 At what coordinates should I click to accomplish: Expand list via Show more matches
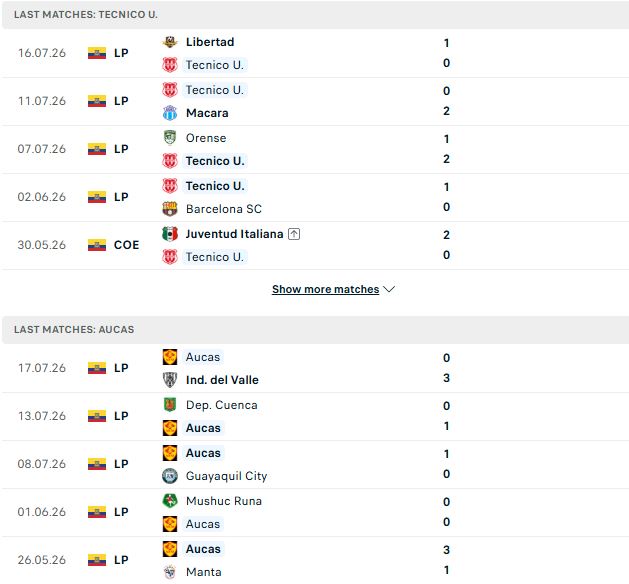tap(325, 289)
